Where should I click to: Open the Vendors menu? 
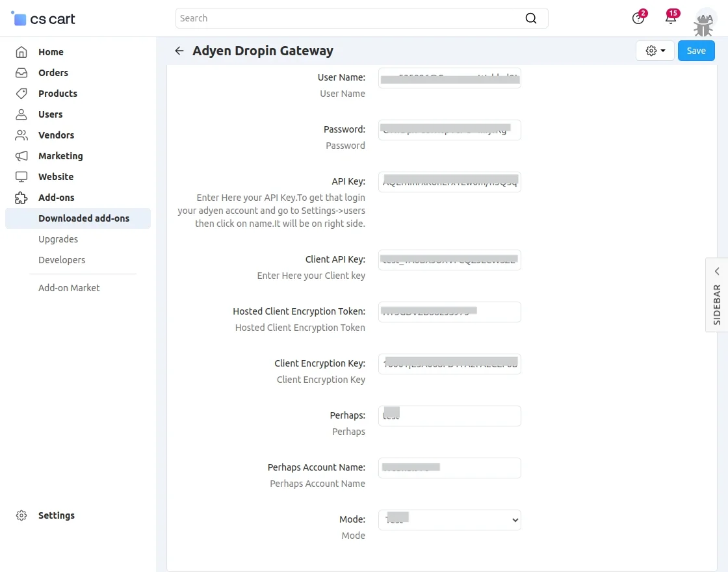point(56,135)
